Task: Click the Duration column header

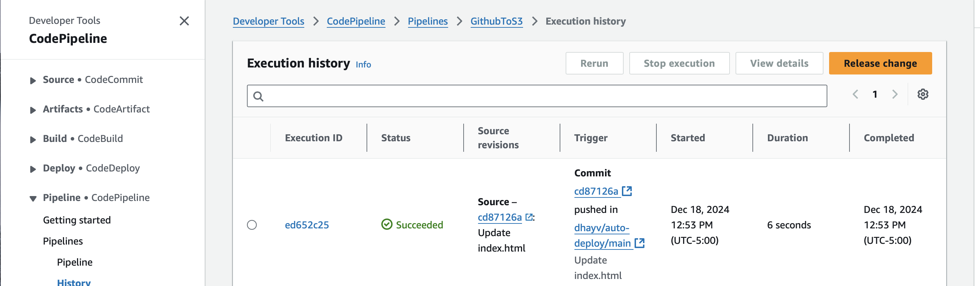Action: coord(787,138)
